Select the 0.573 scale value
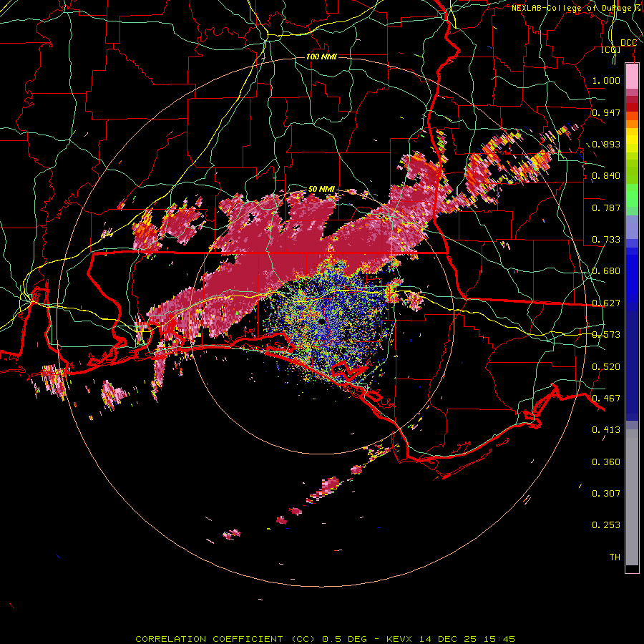The image size is (644, 644). point(606,335)
